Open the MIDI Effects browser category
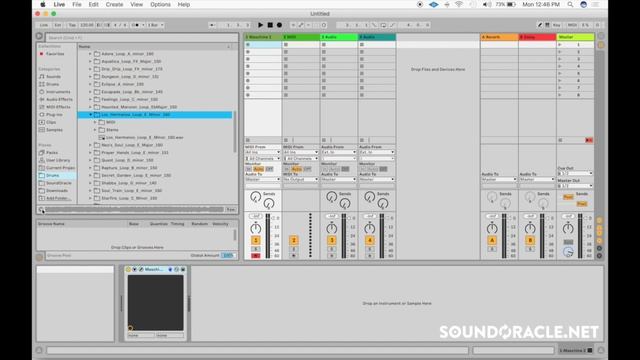The width and height of the screenshot is (640, 360). tap(58, 107)
